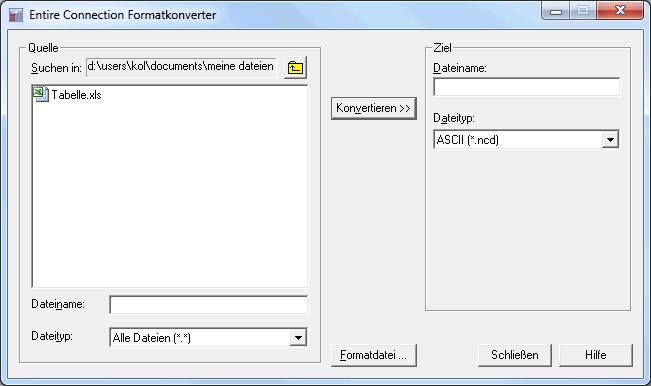The image size is (651, 386).
Task: Focus the Quelle Dateiname input field
Action: tap(208, 305)
